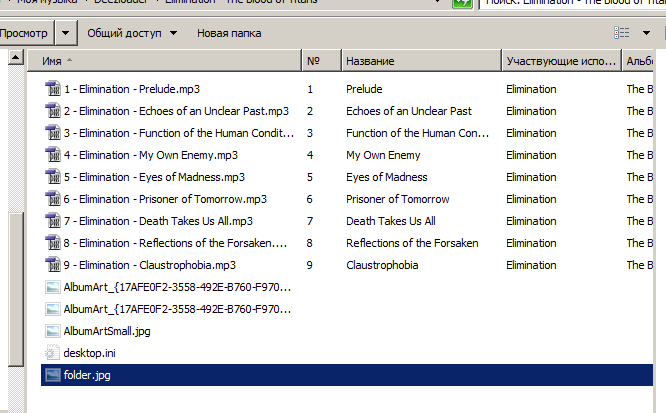Open address bar history dropdown arrow
666x413 pixels.
437,2
